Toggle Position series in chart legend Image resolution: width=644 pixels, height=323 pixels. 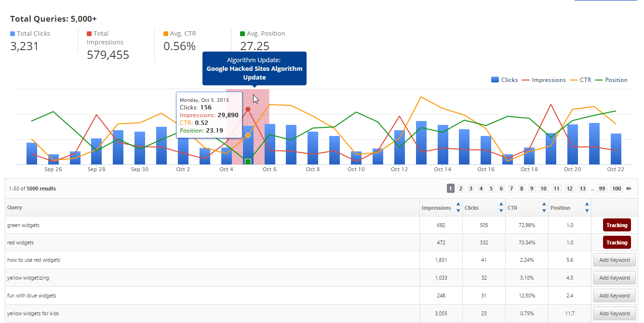[x=611, y=80]
